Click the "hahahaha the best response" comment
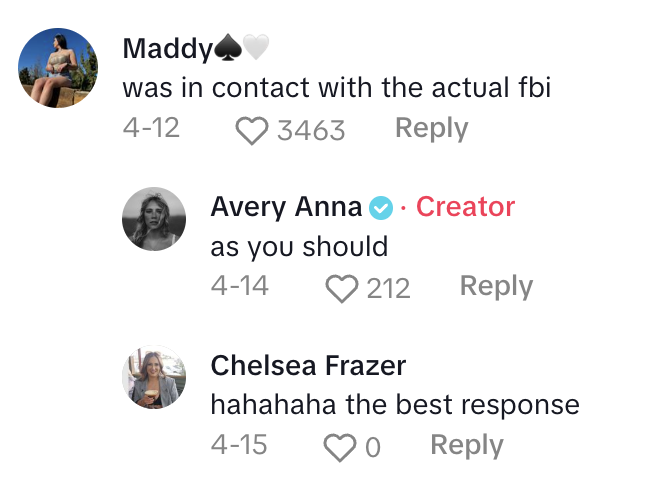This screenshot has height=490, width=670. 395,405
